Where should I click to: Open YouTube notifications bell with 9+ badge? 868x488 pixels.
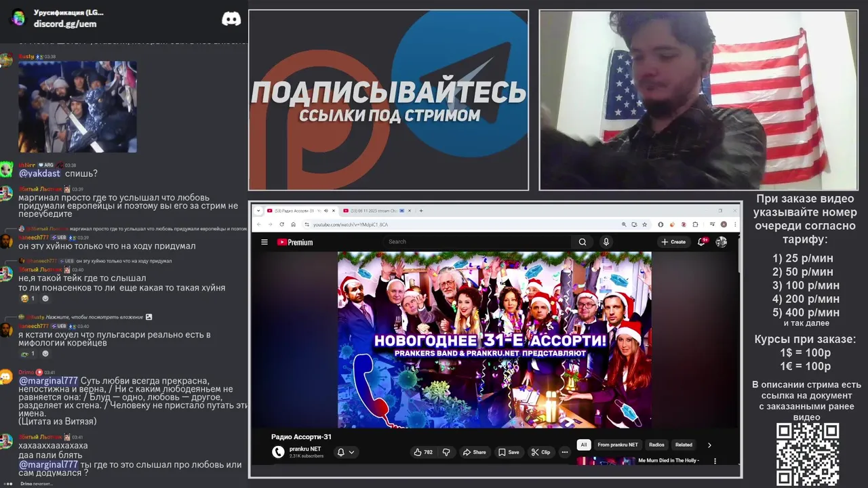[x=702, y=242]
